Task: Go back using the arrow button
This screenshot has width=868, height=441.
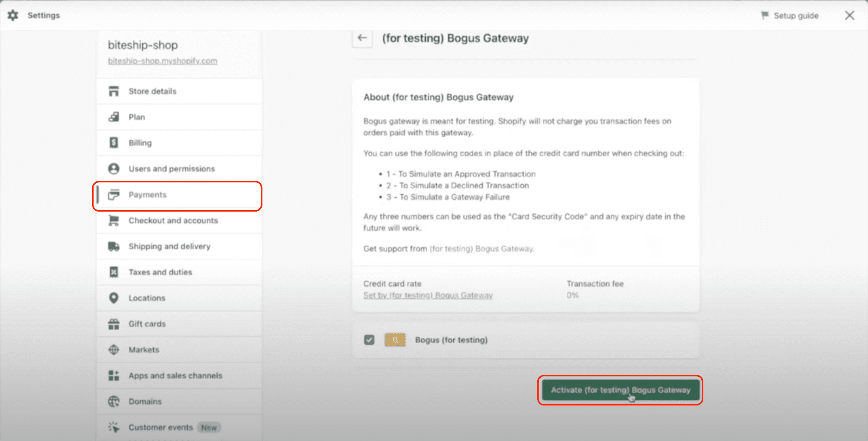Action: click(x=362, y=38)
